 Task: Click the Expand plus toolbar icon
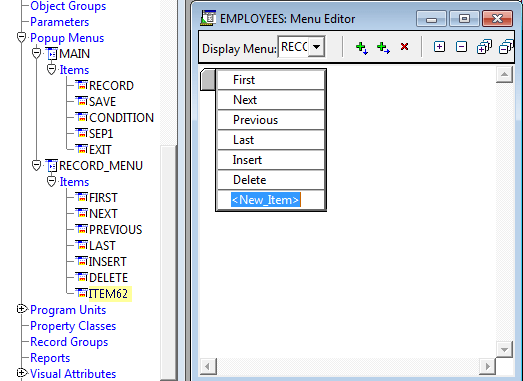[439, 47]
